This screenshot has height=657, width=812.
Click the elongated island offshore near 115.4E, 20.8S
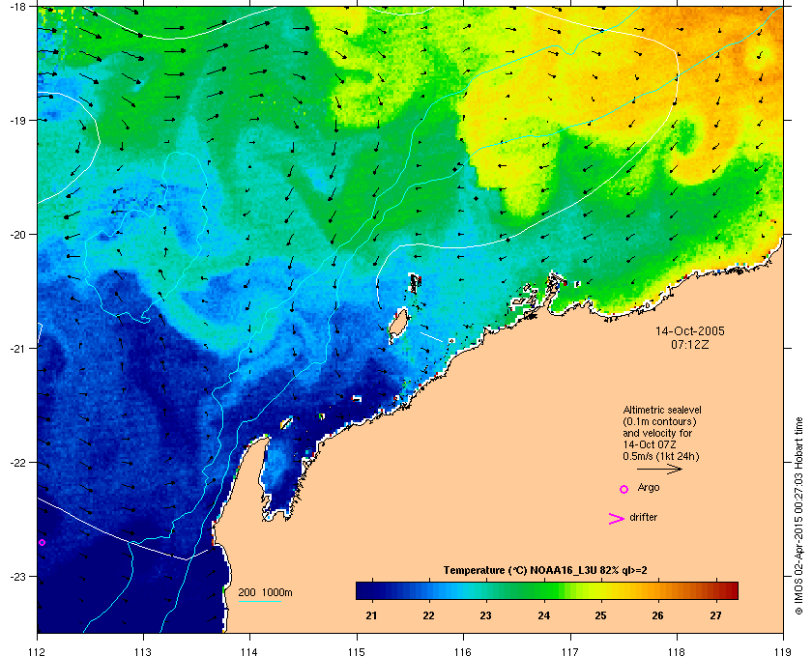click(x=397, y=326)
